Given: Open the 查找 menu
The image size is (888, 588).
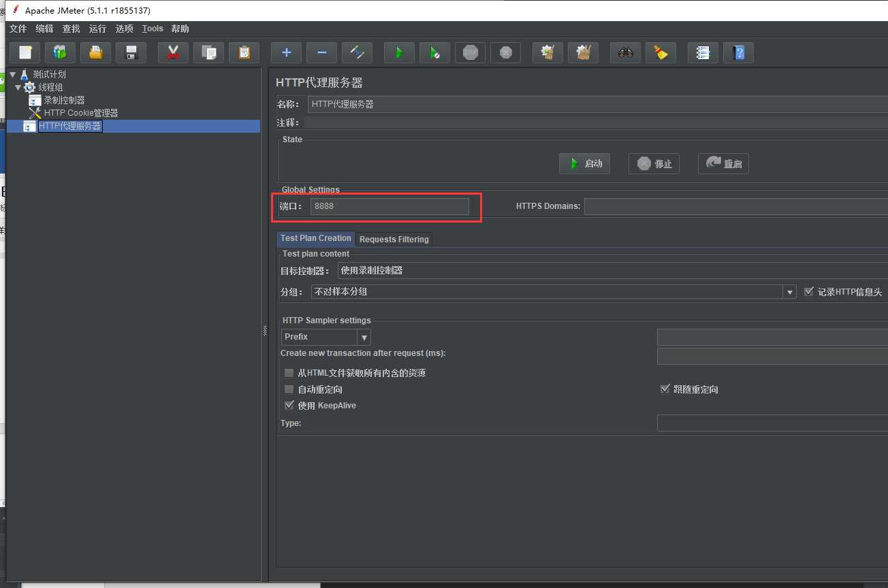Looking at the screenshot, I should tap(71, 29).
